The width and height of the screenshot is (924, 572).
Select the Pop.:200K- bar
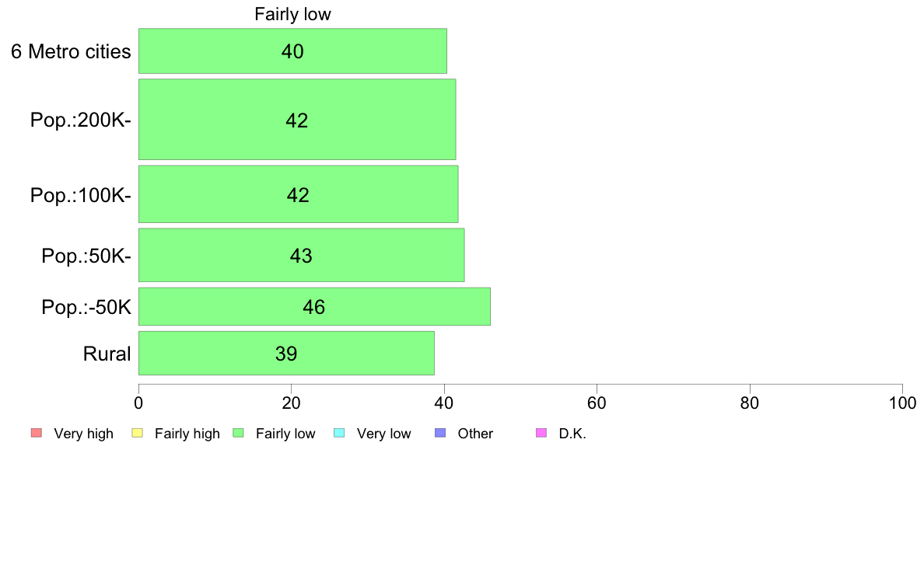297,120
